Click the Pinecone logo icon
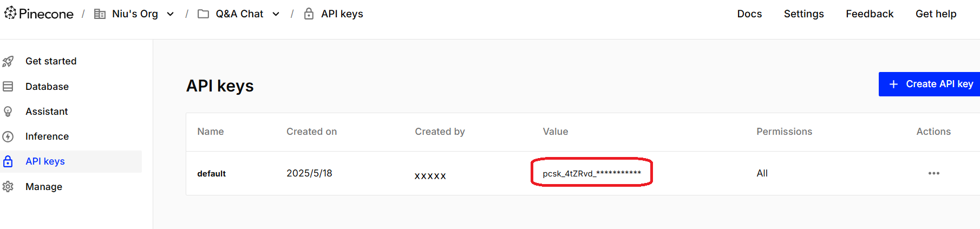Screen dimensions: 980x229 pyautogui.click(x=10, y=13)
